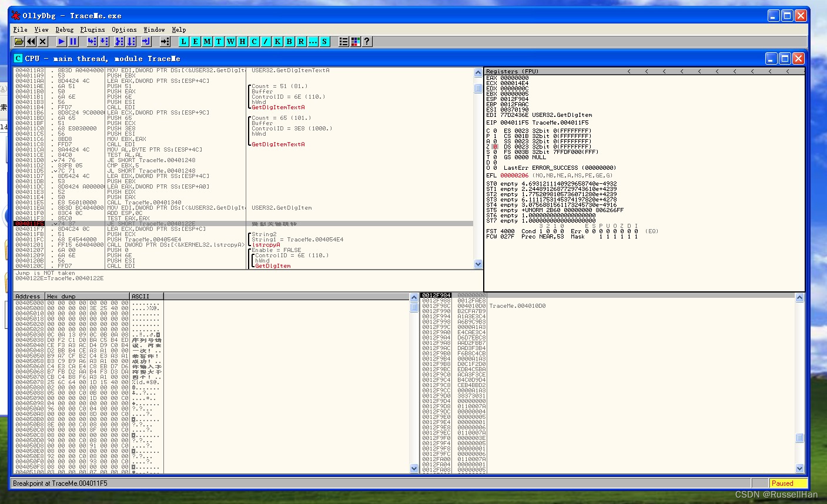Select the JL SHORT TraceMe.00401248 line
This screenshot has width=827, height=504.
(x=151, y=171)
